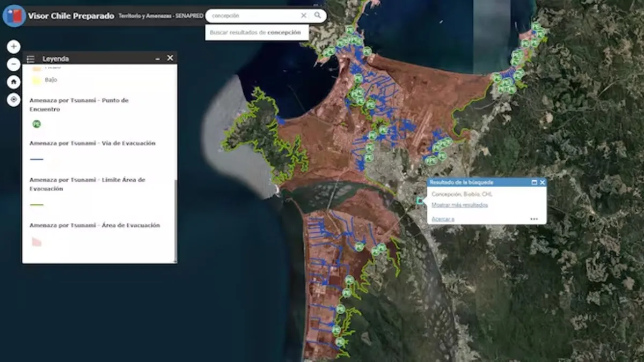Dock the Resultado de la búsqueda popup
The width and height of the screenshot is (644, 362).
coord(533,182)
